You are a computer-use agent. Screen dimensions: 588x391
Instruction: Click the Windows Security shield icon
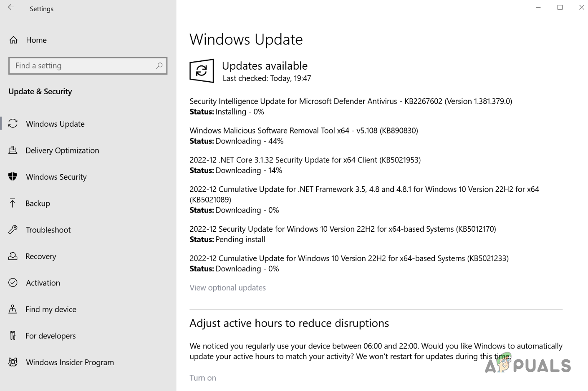click(13, 177)
